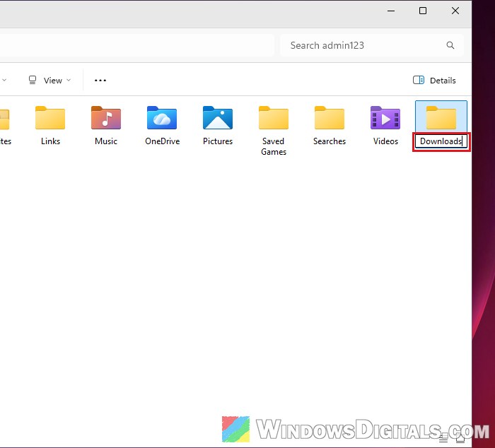Image resolution: width=495 pixels, height=448 pixels.
Task: Open the View dropdown menu
Action: 49,81
